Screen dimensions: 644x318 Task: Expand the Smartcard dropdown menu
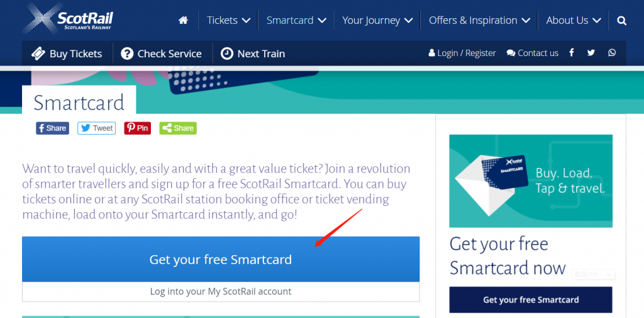296,20
